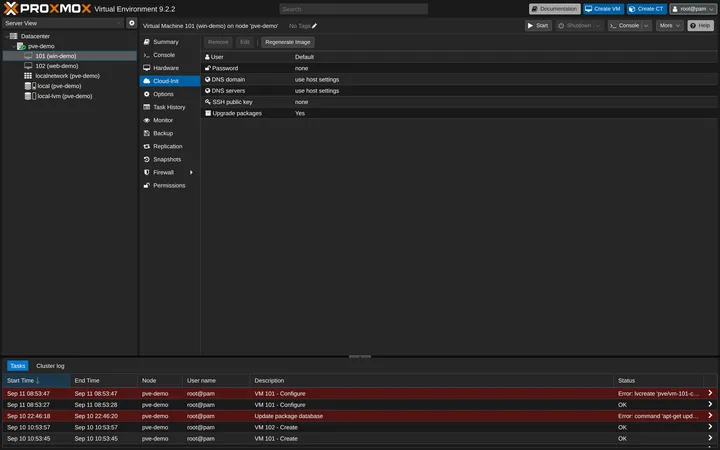Expand Update package database task arrow
This screenshot has height=450, width=720.
pos(710,416)
